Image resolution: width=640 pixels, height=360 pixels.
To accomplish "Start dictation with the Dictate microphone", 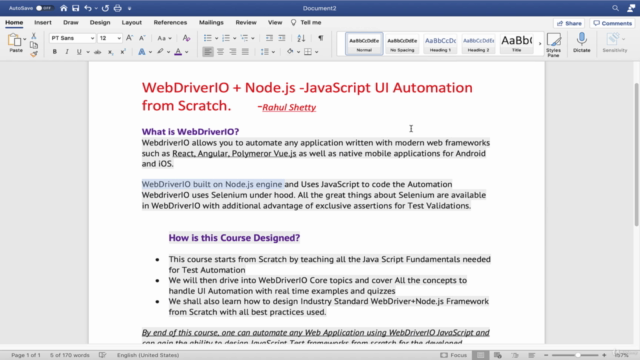I will [x=582, y=43].
